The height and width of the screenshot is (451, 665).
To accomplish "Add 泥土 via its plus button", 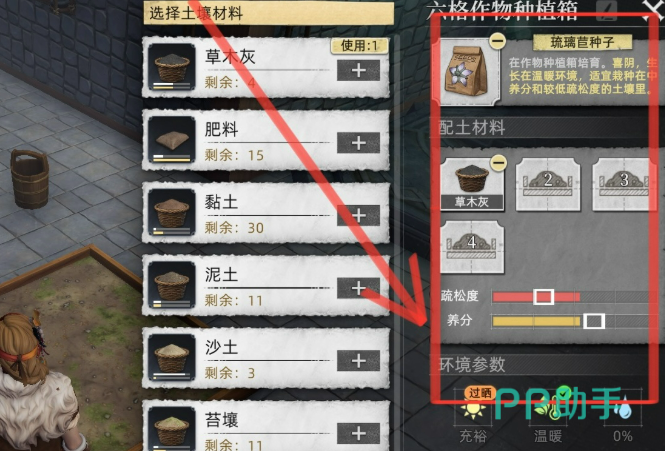I will [x=358, y=288].
